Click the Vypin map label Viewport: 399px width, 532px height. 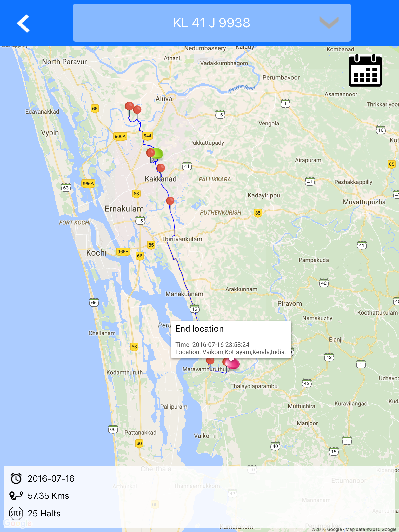(50, 133)
